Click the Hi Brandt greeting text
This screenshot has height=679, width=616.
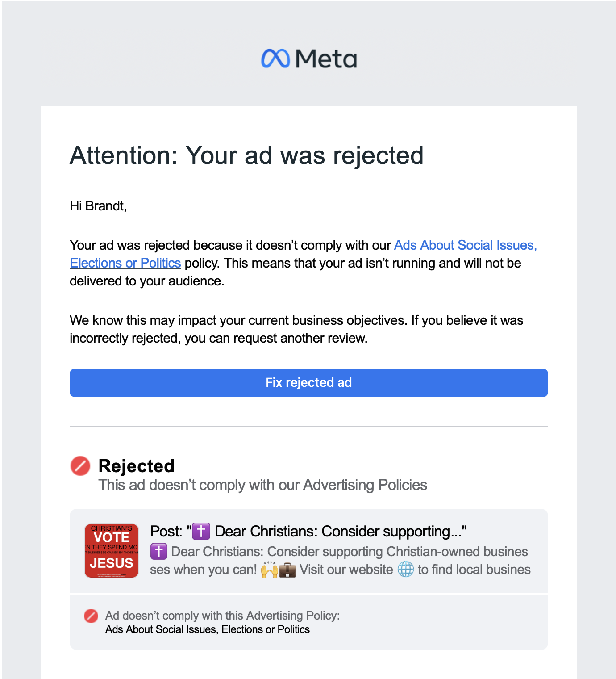[98, 206]
